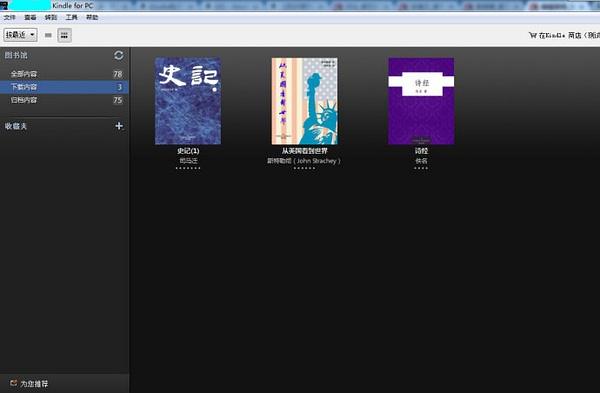Image resolution: width=600 pixels, height=393 pixels.
Task: Click the author name with John Strachey
Action: tap(304, 161)
